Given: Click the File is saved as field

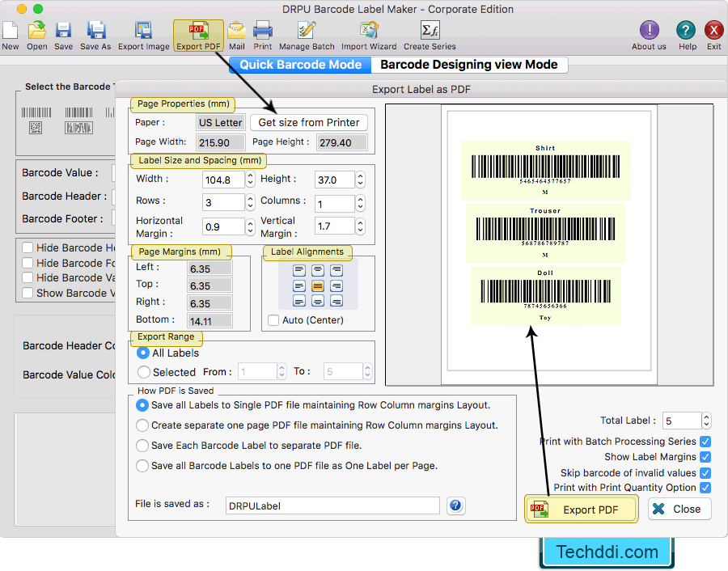Looking at the screenshot, I should pyautogui.click(x=332, y=505).
